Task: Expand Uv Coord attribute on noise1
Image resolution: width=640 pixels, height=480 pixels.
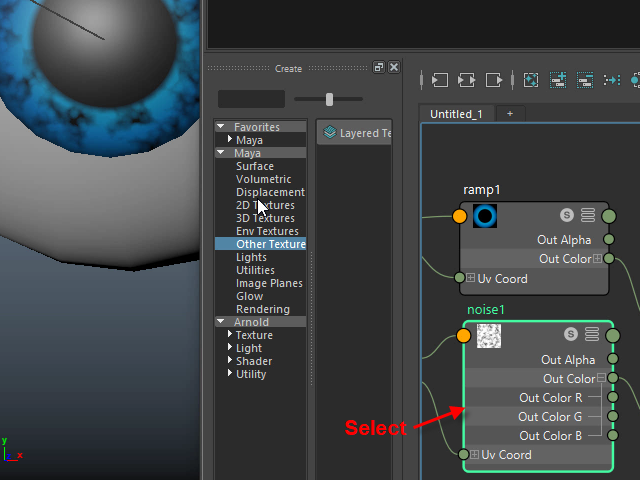Action: click(474, 455)
